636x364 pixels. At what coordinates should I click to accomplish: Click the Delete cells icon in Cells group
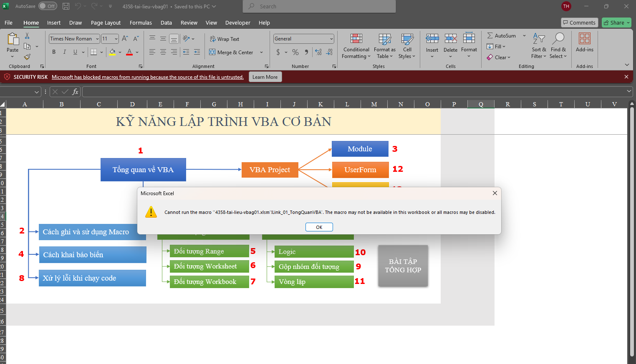point(450,39)
